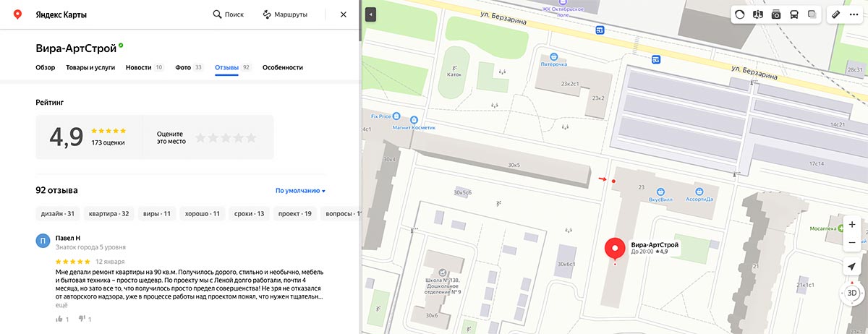This screenshot has width=868, height=334.
Task: Filter reviews by виры tag
Action: (x=157, y=213)
